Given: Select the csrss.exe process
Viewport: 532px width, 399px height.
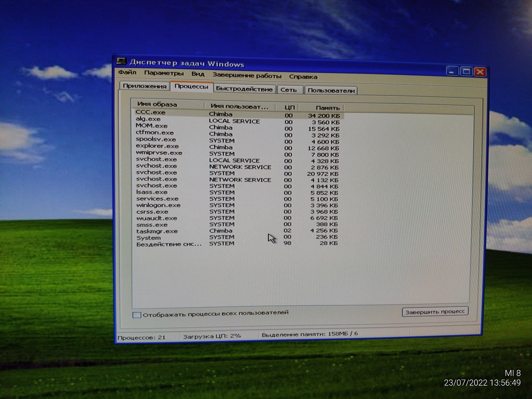Looking at the screenshot, I should click(x=237, y=211).
